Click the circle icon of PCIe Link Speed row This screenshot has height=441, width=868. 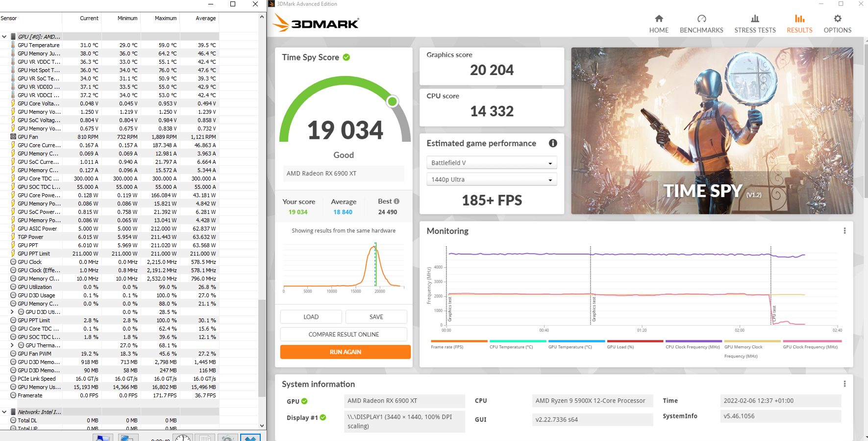13,379
